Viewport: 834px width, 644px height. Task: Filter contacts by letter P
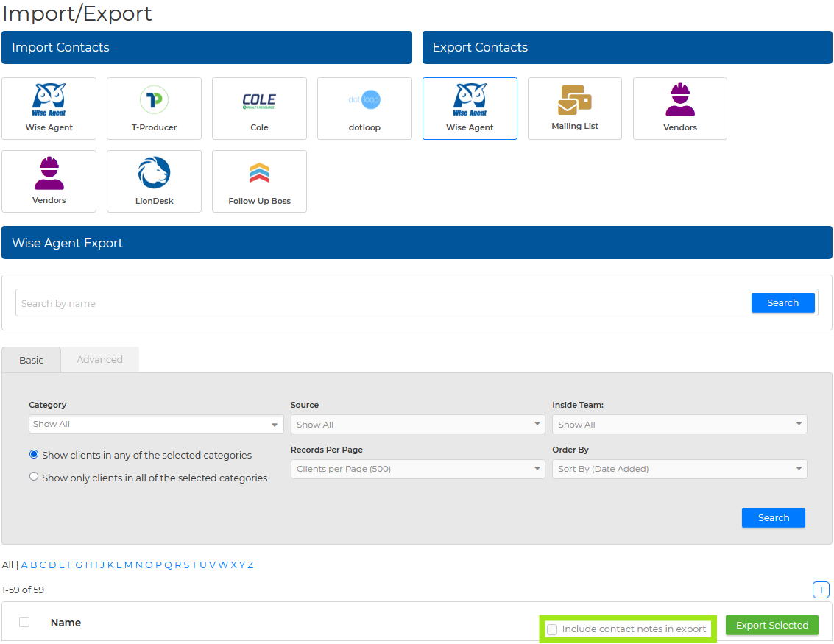click(158, 565)
